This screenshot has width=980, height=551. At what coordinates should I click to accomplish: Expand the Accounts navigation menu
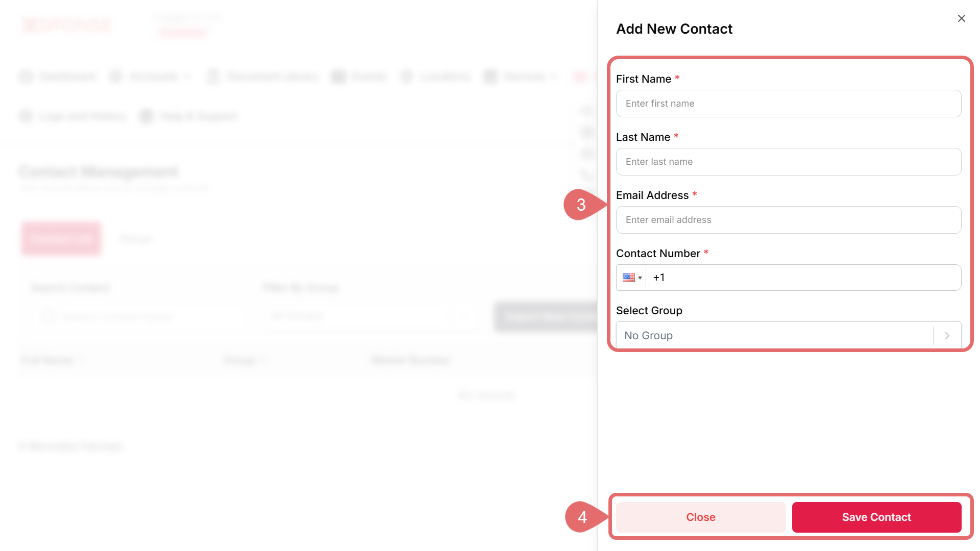tap(153, 77)
